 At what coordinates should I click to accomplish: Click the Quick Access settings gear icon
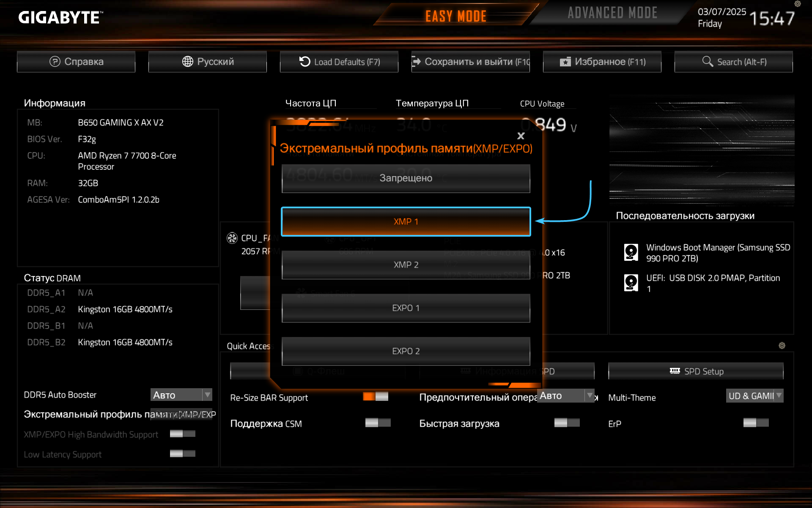click(782, 345)
